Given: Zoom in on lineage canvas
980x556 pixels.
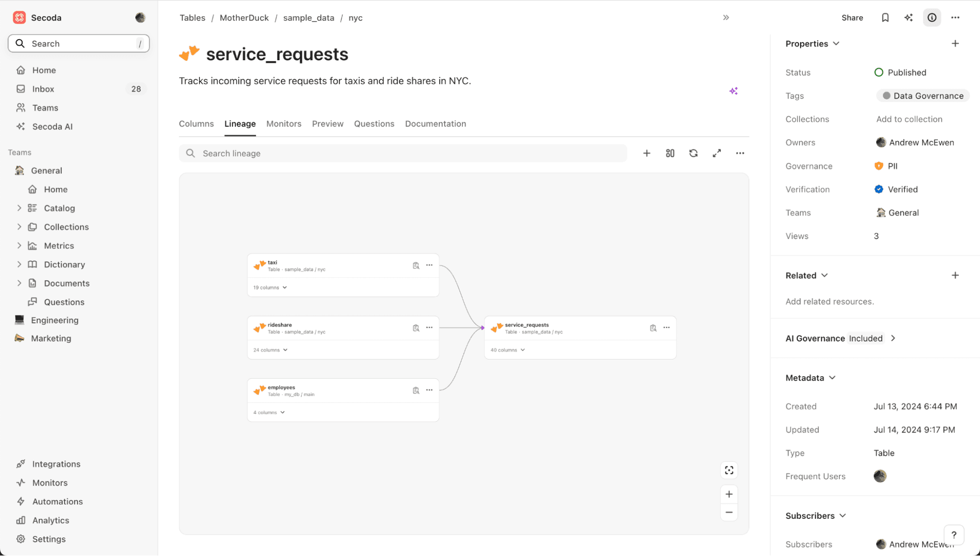Looking at the screenshot, I should click(x=729, y=494).
